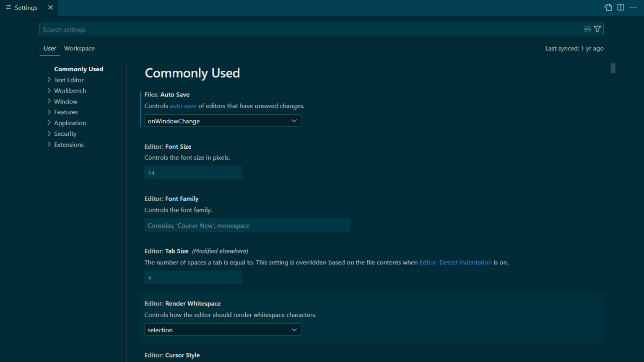Image resolution: width=644 pixels, height=362 pixels.
Task: Select the Commonly Used category
Action: point(78,69)
